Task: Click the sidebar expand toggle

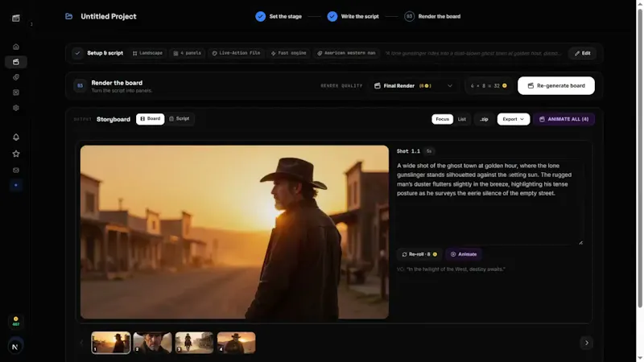Action: (31, 24)
